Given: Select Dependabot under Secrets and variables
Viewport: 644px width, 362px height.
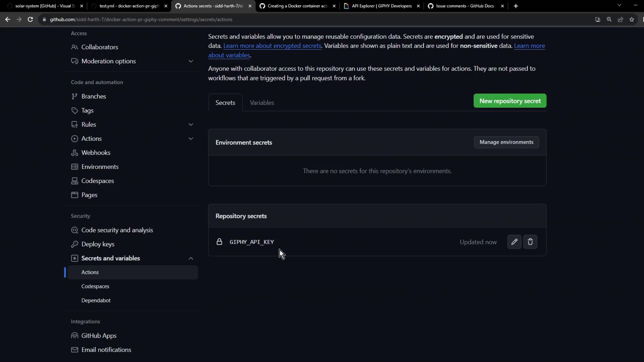Looking at the screenshot, I should tap(96, 300).
